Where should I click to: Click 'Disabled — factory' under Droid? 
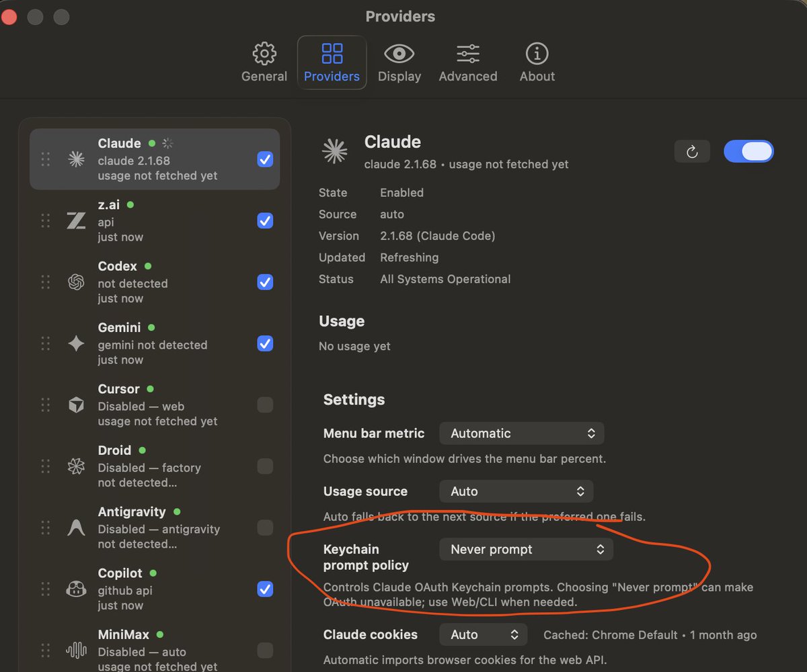pyautogui.click(x=149, y=468)
